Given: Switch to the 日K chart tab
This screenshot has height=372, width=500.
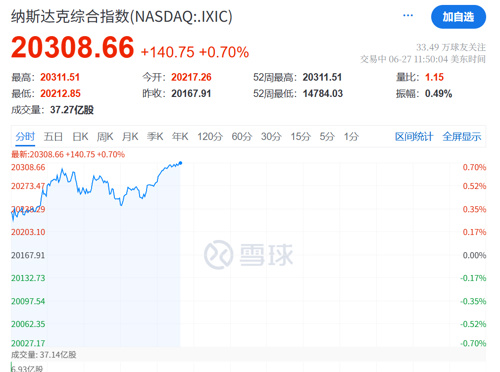Looking at the screenshot, I should click(80, 136).
